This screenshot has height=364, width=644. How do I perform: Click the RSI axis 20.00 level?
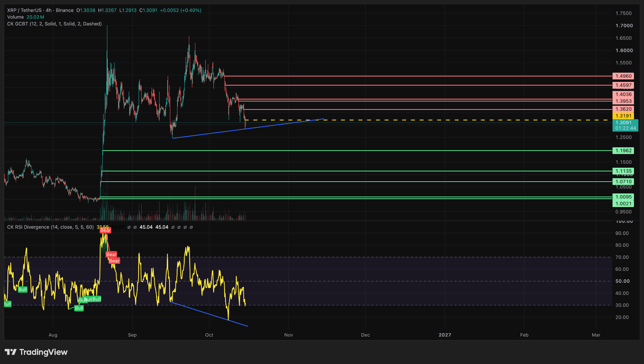click(x=622, y=318)
